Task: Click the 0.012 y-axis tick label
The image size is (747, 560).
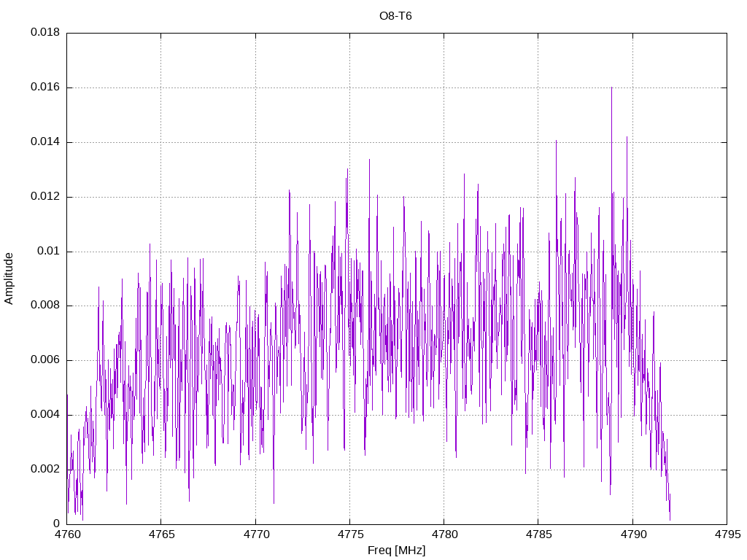Action: [45, 197]
